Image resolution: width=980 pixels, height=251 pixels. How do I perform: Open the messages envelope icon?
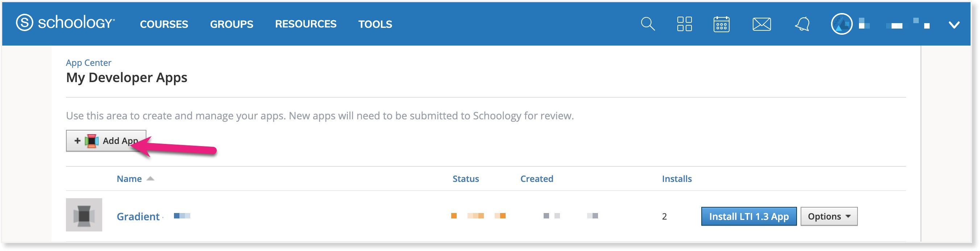(x=761, y=24)
